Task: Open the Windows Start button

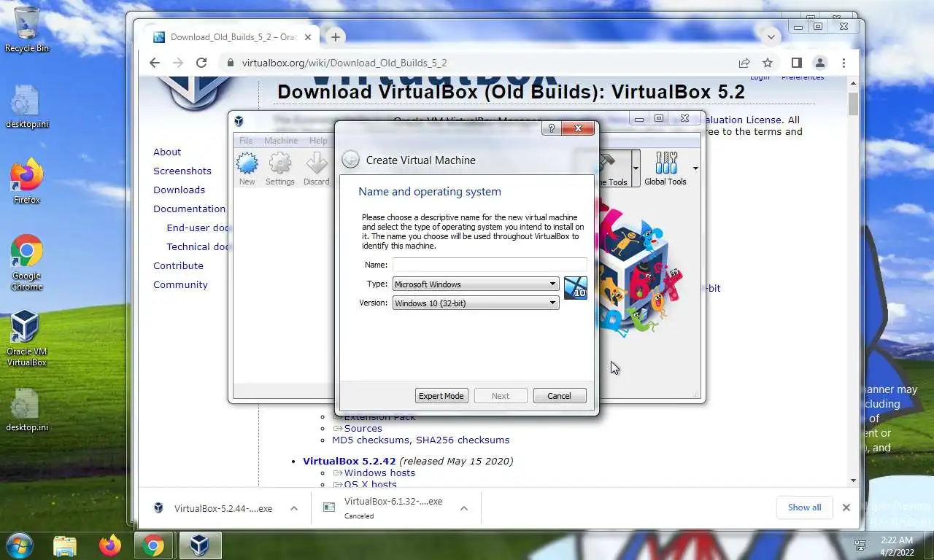Action: 20,545
